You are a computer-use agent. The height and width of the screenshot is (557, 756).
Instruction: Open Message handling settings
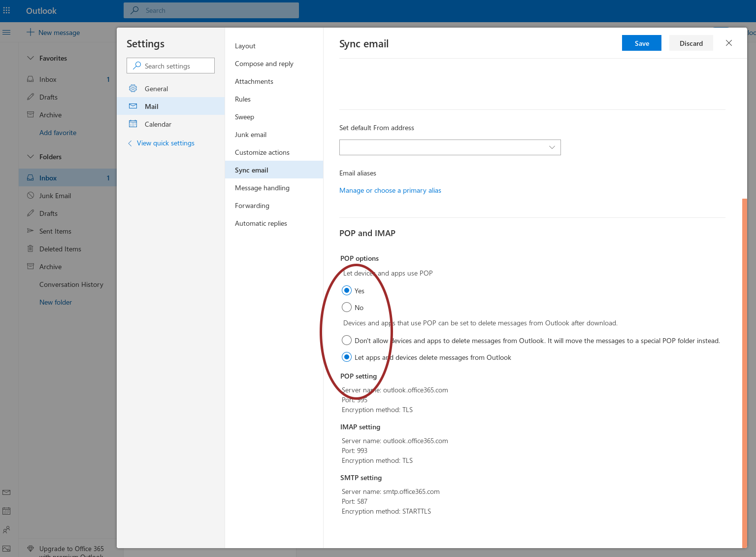pyautogui.click(x=274, y=188)
